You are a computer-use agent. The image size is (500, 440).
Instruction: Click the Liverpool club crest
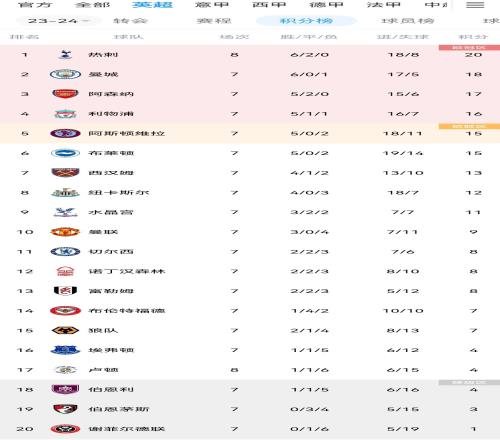click(65, 114)
